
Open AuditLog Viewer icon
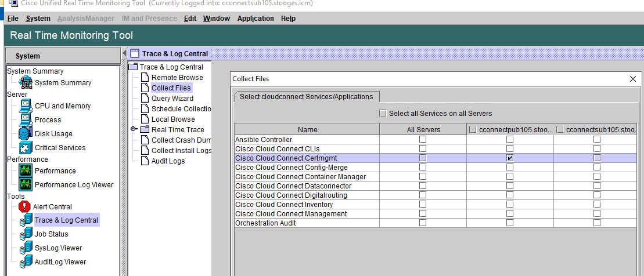click(26, 262)
